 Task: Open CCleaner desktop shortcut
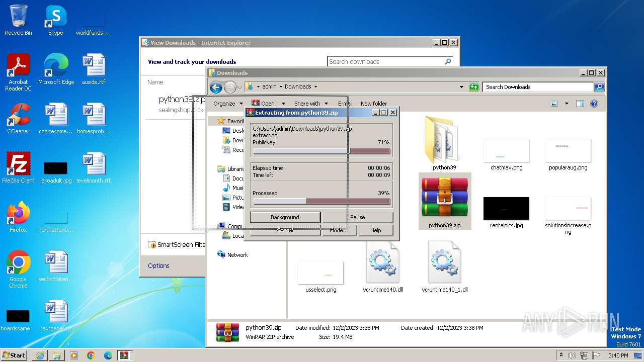click(18, 119)
